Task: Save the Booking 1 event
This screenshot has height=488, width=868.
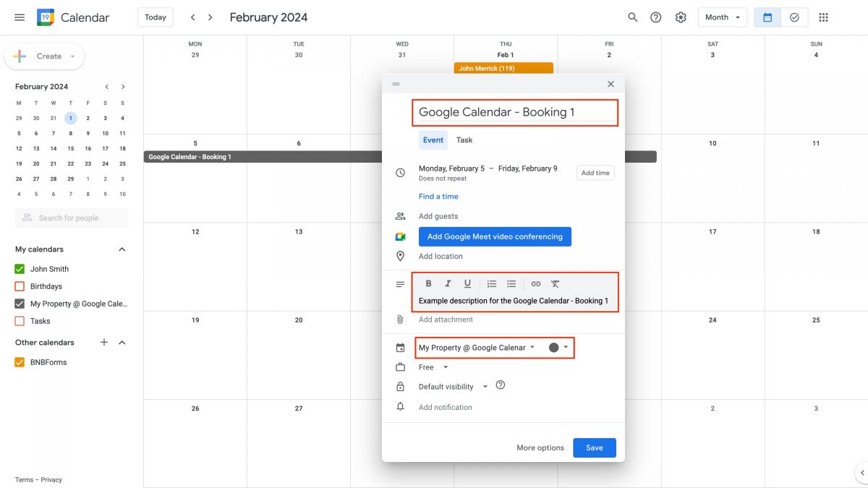Action: point(594,448)
